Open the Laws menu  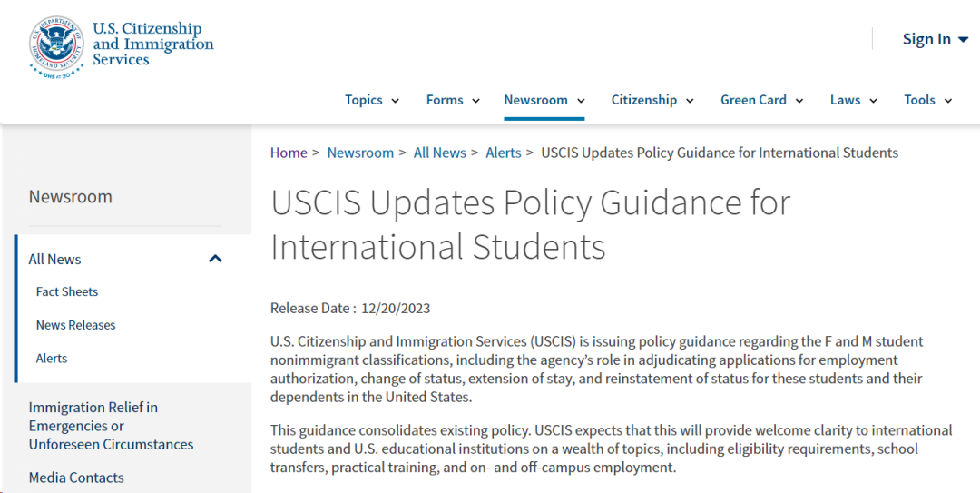coord(854,100)
